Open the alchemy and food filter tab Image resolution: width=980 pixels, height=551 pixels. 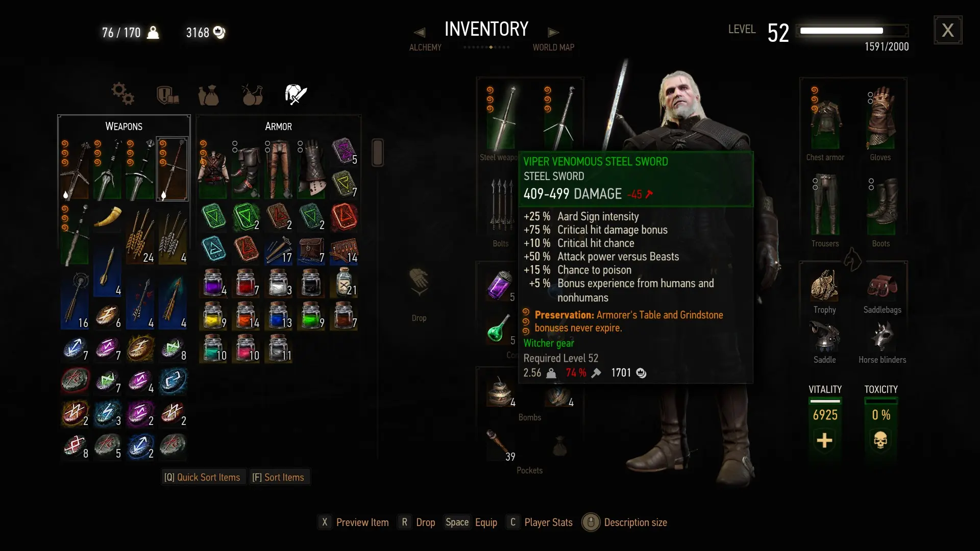click(252, 94)
